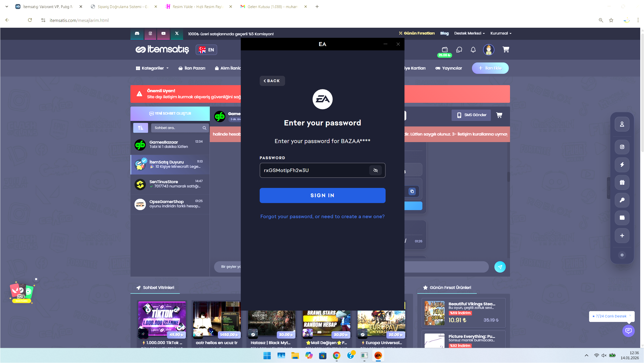Open the Discord social link

(x=137, y=34)
